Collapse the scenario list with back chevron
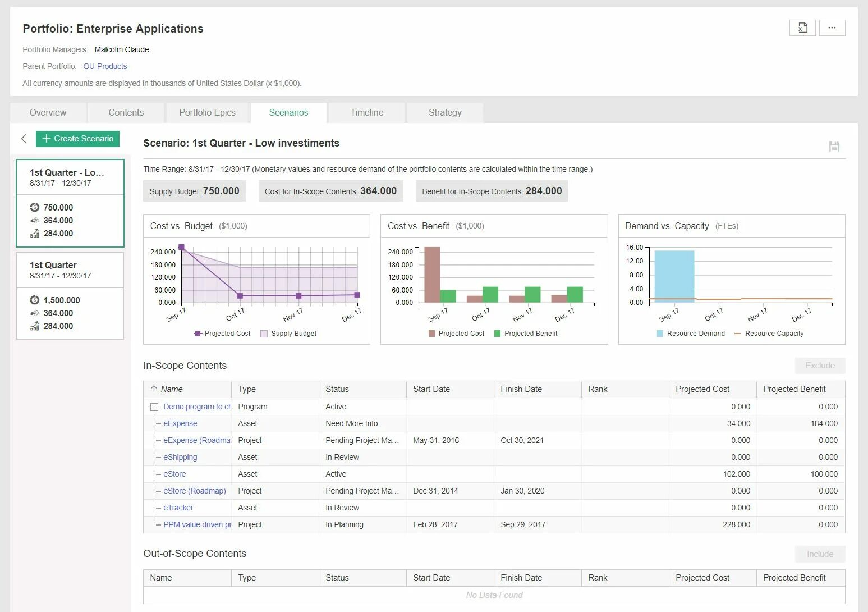 click(x=24, y=139)
